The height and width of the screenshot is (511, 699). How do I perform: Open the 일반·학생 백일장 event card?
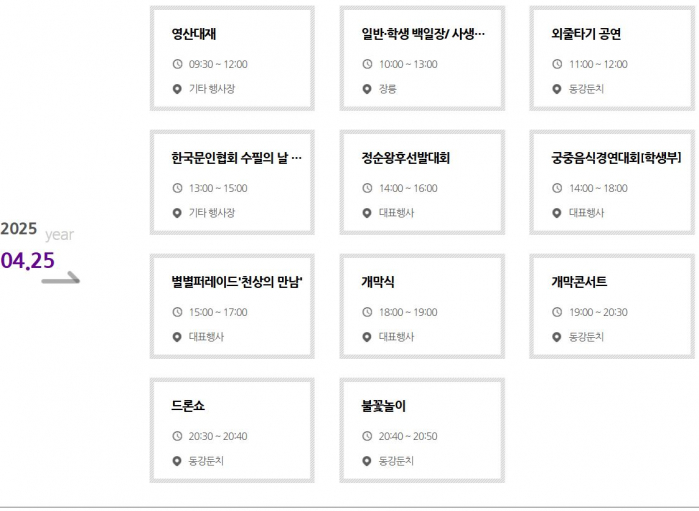coord(422,58)
